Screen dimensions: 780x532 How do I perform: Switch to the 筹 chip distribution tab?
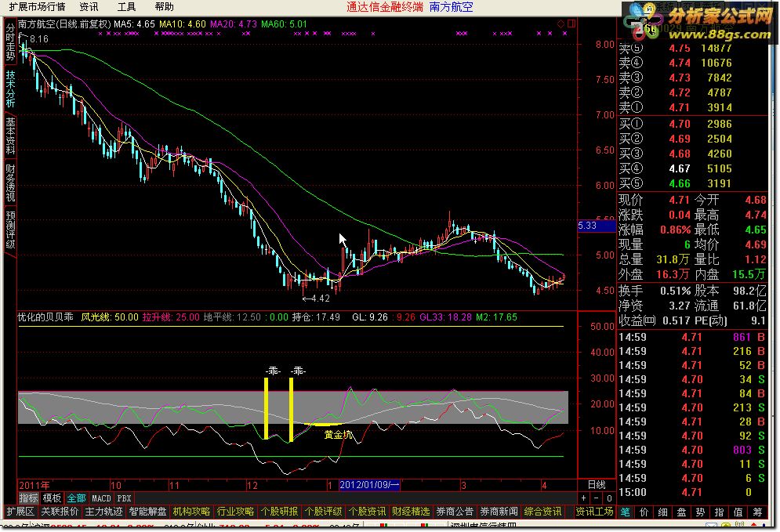[757, 512]
